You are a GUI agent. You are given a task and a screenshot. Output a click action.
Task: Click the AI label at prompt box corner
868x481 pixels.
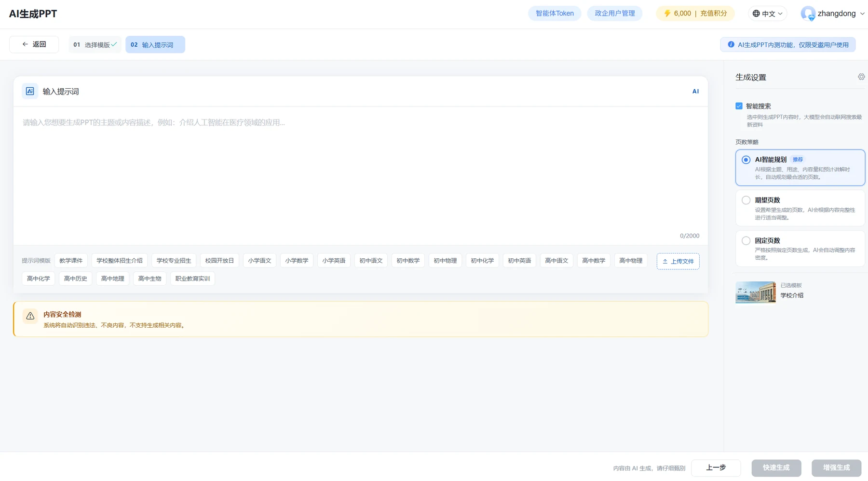coord(695,91)
